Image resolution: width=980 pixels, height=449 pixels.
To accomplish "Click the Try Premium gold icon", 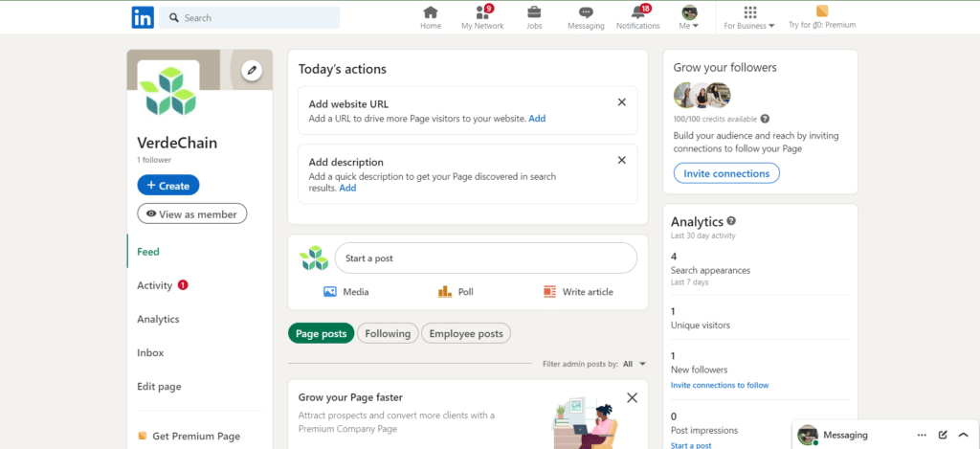I will pyautogui.click(x=822, y=11).
